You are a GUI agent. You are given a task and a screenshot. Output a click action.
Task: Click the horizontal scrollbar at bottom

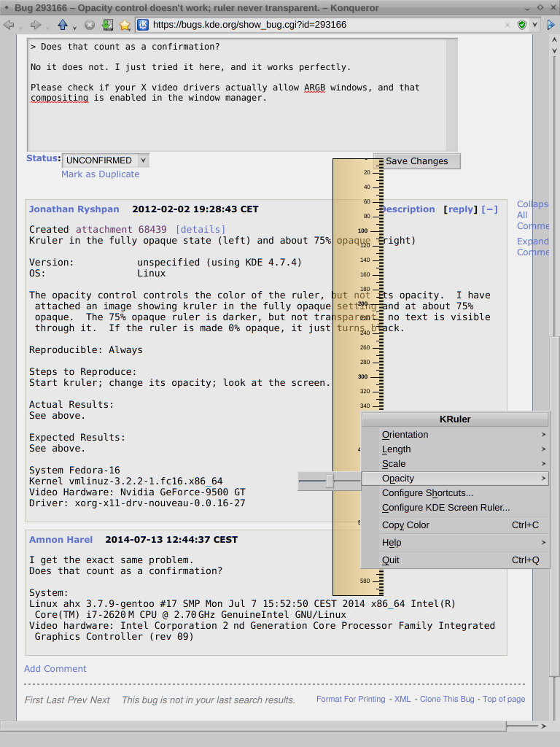point(253,726)
